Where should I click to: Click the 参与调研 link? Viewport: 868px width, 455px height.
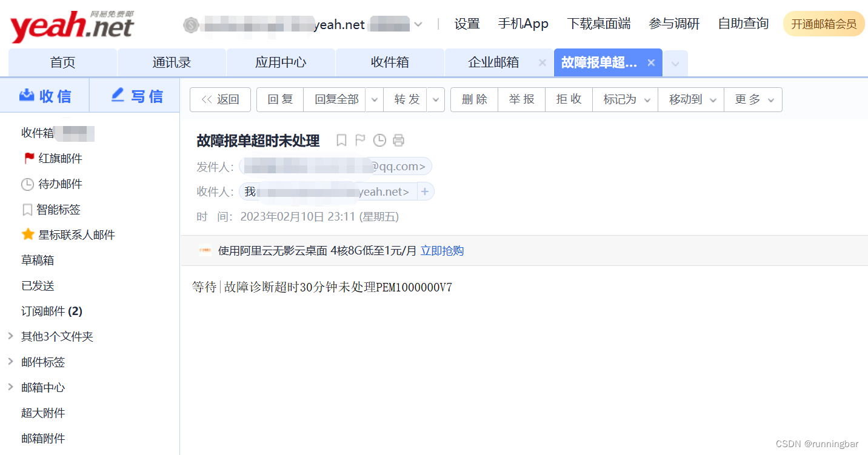[674, 24]
